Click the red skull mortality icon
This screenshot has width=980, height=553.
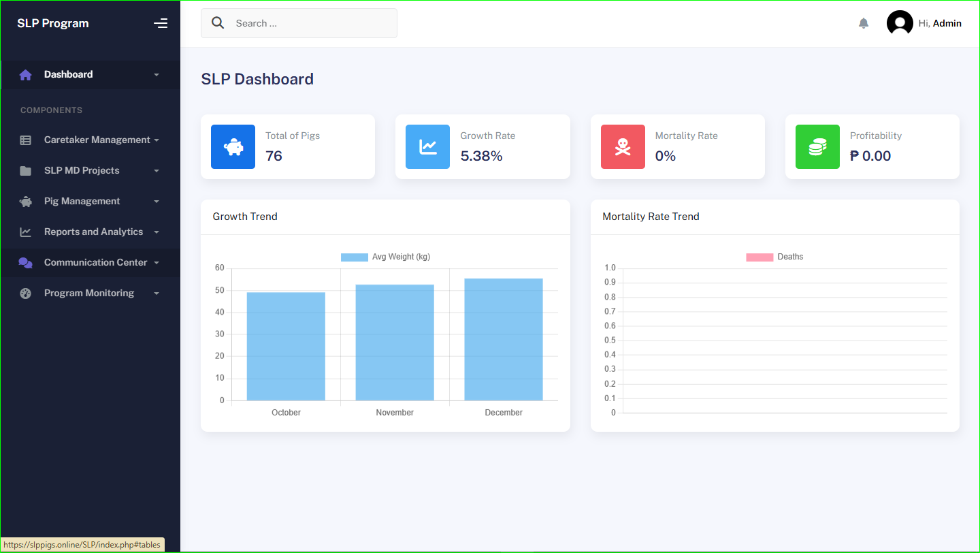pyautogui.click(x=623, y=146)
